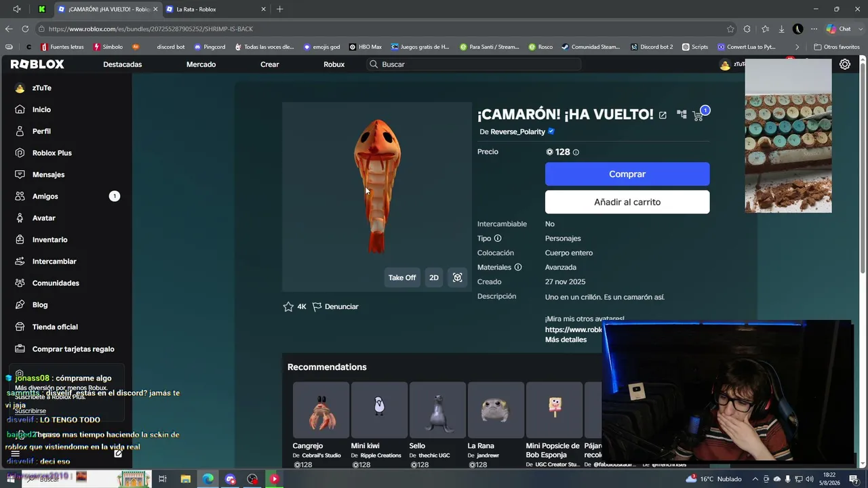Click Añadir al carrito

click(627, 202)
